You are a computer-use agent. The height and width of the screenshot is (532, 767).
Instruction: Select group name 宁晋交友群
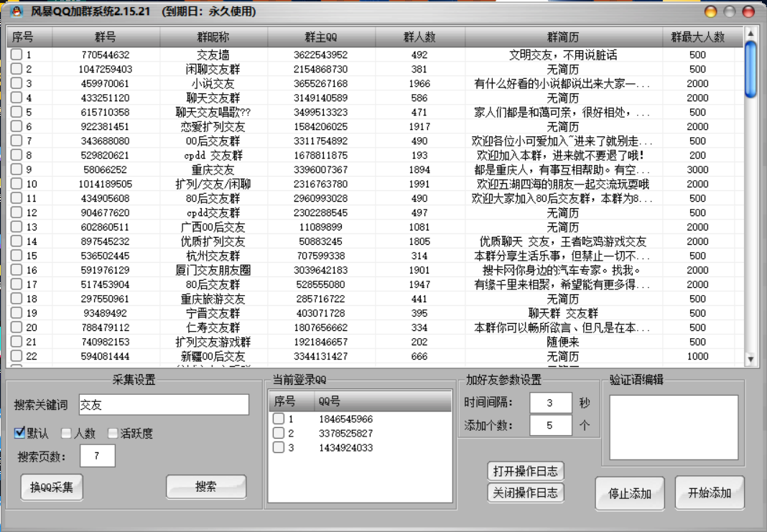[x=213, y=313]
